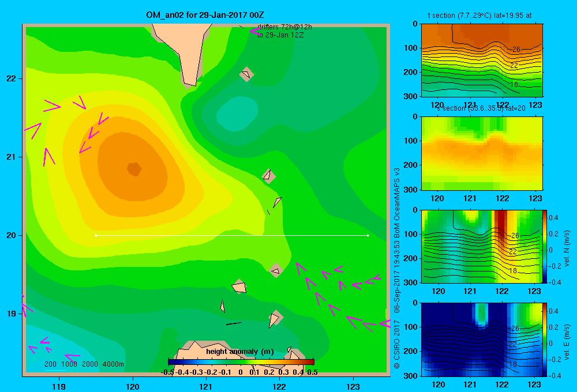This screenshot has height=392, width=577.
Task: Click the small island near 20.8N 121.9E
Action: (x=268, y=176)
